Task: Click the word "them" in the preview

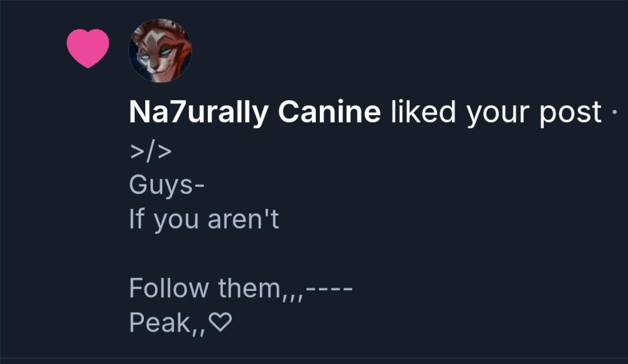Action: (249, 287)
